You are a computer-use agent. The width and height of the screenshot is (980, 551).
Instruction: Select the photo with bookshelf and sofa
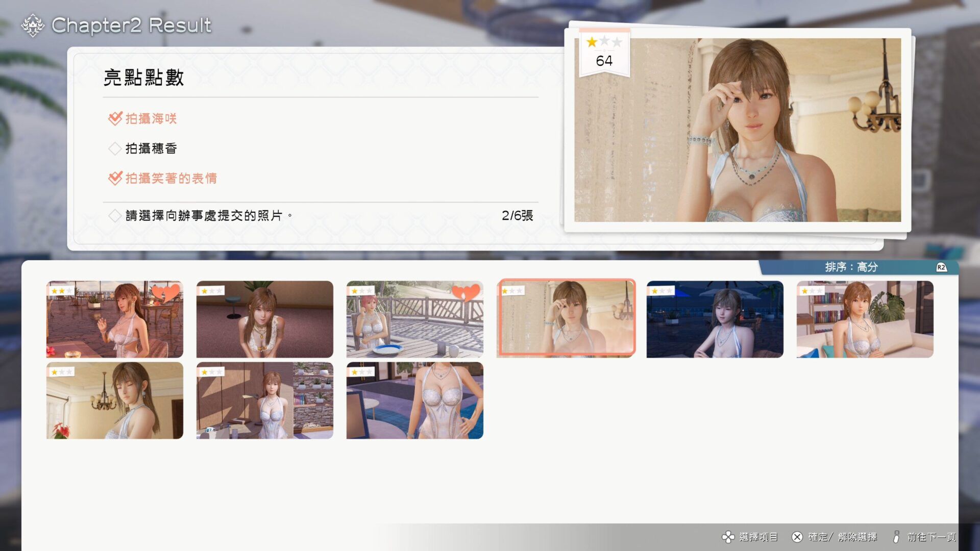click(865, 319)
